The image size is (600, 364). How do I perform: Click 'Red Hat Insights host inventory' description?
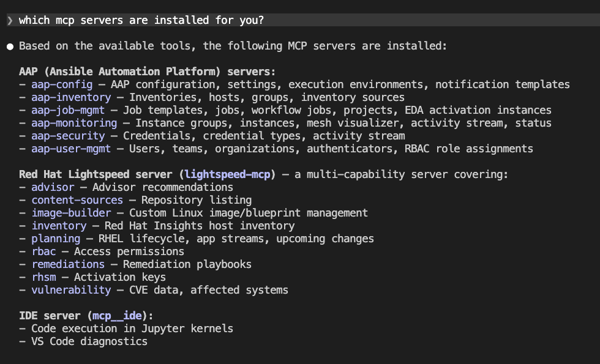pyautogui.click(x=200, y=226)
